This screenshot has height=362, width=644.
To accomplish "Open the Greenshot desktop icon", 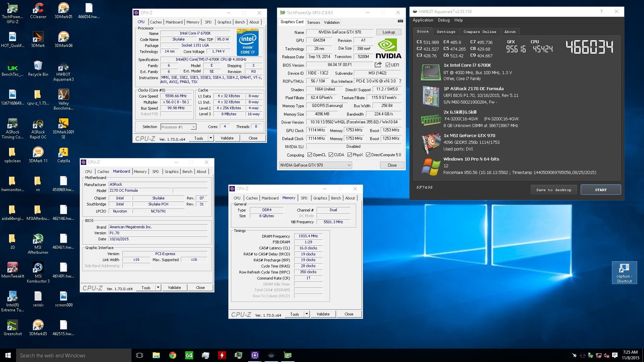I will tap(12, 328).
